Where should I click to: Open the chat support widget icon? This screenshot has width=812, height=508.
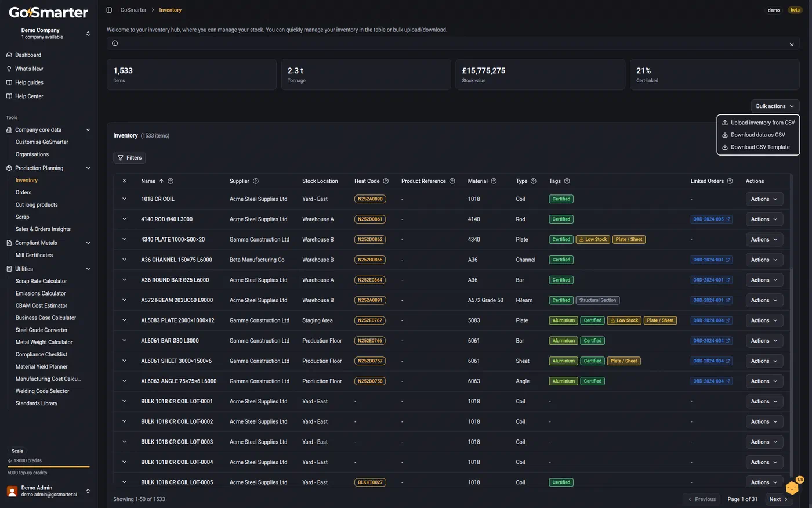tap(793, 488)
